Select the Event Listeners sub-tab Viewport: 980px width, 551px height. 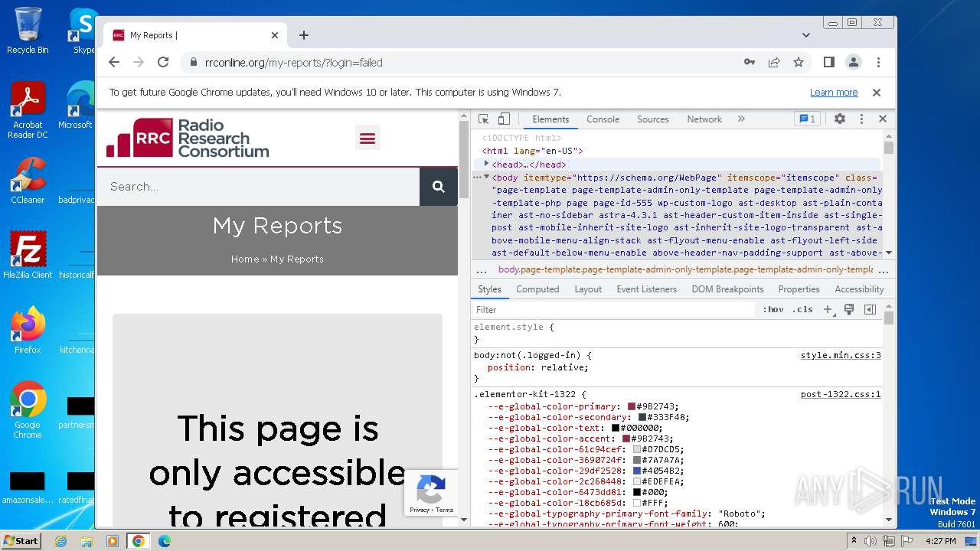tap(647, 289)
